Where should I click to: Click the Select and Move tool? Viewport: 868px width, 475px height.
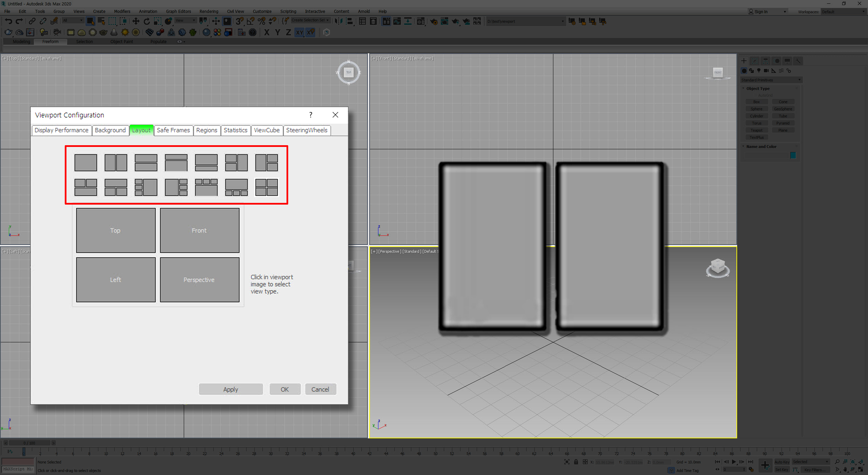tap(136, 21)
